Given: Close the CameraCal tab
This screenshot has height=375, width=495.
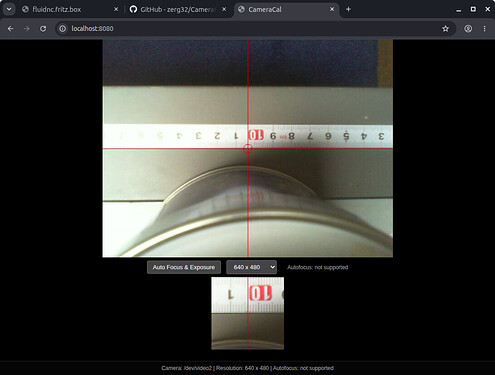Looking at the screenshot, I should [332, 9].
